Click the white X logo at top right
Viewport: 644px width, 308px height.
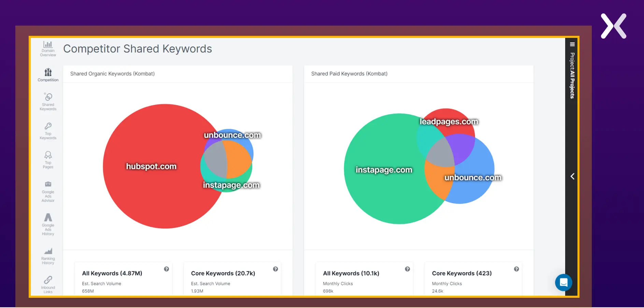click(x=614, y=26)
